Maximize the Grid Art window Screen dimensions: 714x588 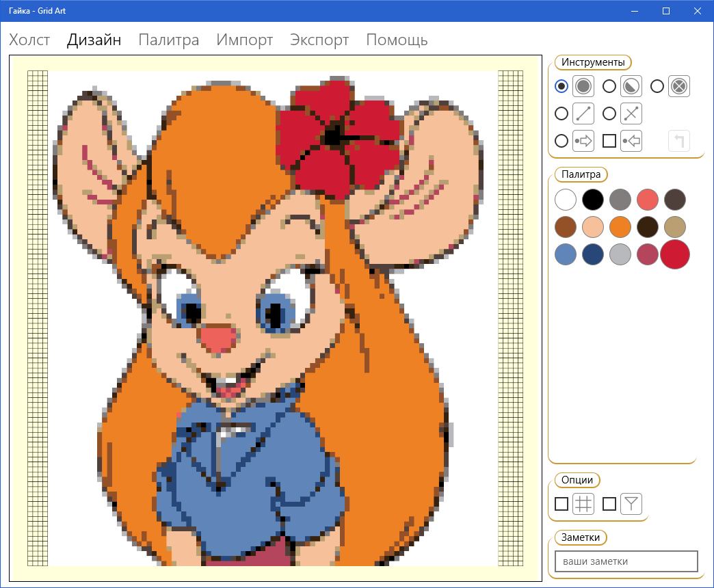(x=666, y=11)
